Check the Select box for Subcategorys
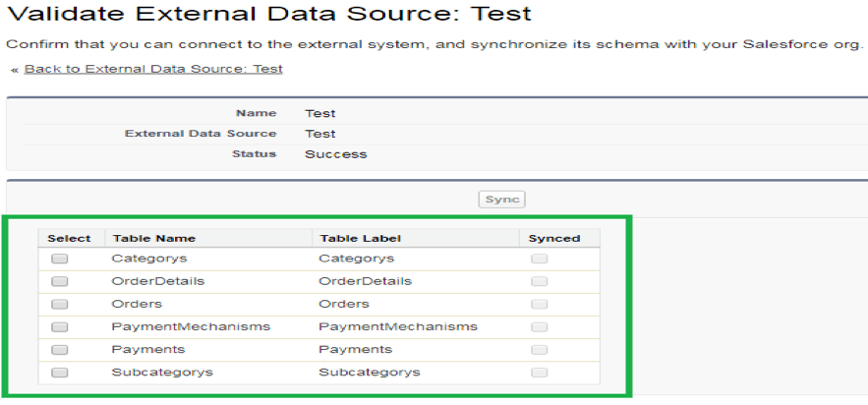 [x=59, y=373]
